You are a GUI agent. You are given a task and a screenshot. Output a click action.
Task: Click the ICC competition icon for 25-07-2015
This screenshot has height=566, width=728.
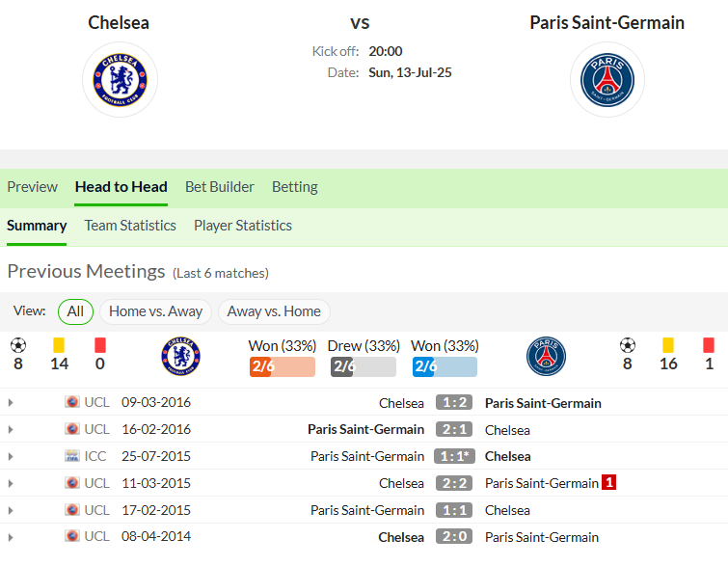[x=72, y=456]
